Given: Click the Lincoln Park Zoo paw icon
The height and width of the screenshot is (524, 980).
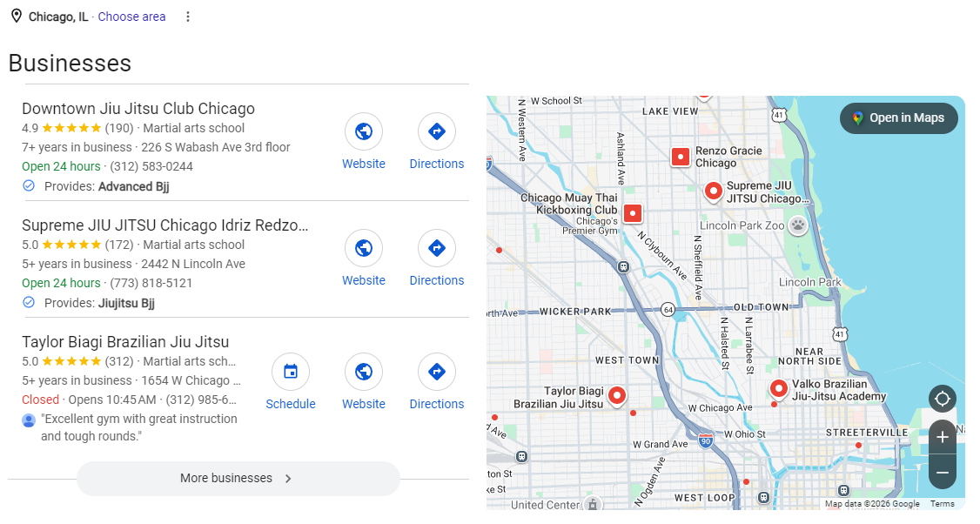Looking at the screenshot, I should 797,225.
